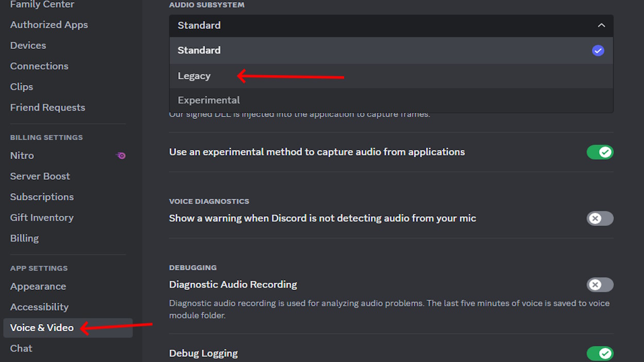
Task: Select the Experimental audio subsystem option
Action: [209, 99]
